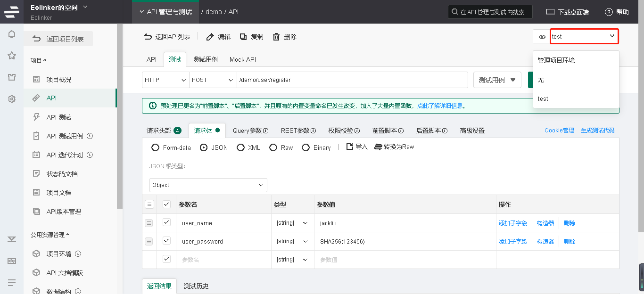This screenshot has width=644, height=294.
Task: Select XML radio button
Action: click(240, 147)
